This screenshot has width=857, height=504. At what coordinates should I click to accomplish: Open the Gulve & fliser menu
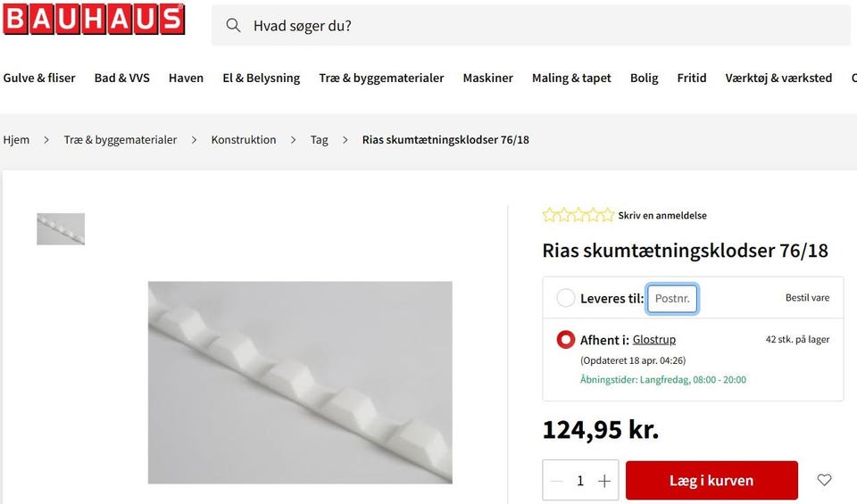click(x=39, y=78)
